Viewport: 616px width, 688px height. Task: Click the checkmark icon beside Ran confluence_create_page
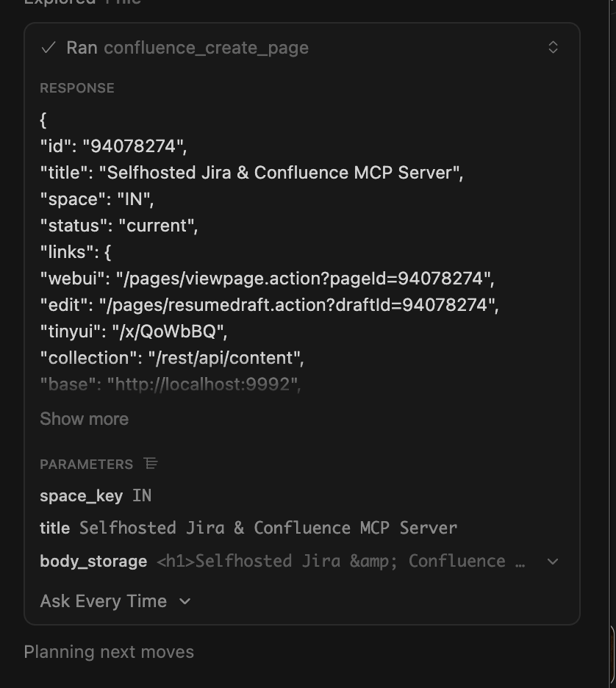[49, 47]
